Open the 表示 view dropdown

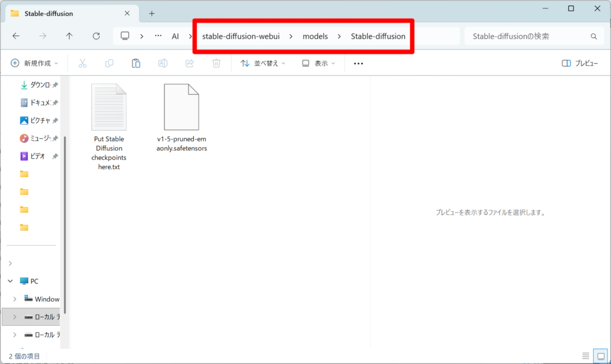(x=319, y=63)
